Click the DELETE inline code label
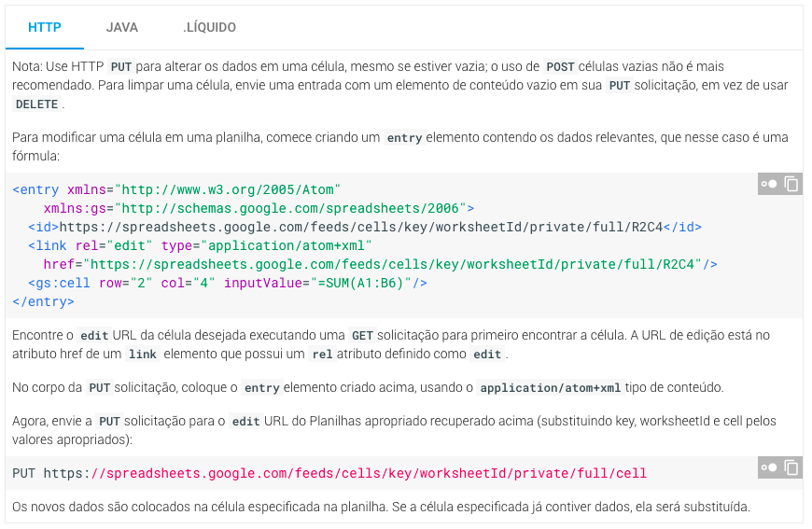Image resolution: width=812 pixels, height=529 pixels. click(x=36, y=104)
